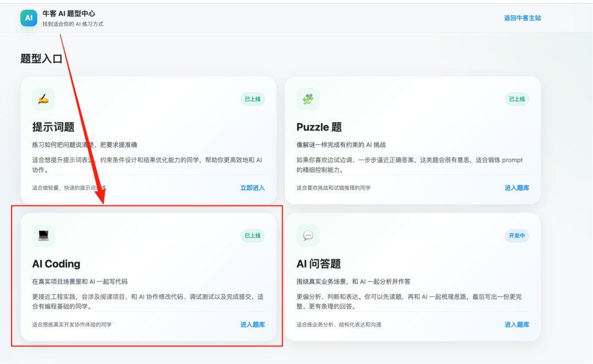
Task: Select the AI 问答题 card title
Action: pyautogui.click(x=319, y=264)
